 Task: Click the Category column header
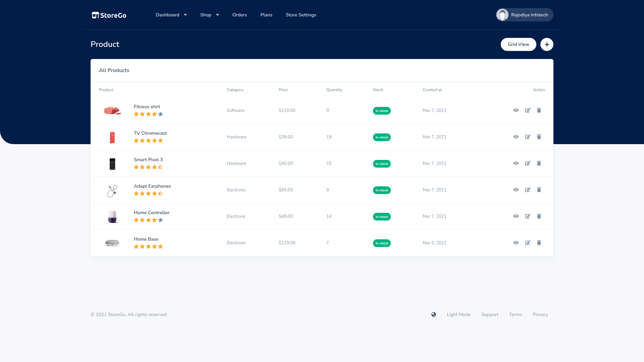235,90
